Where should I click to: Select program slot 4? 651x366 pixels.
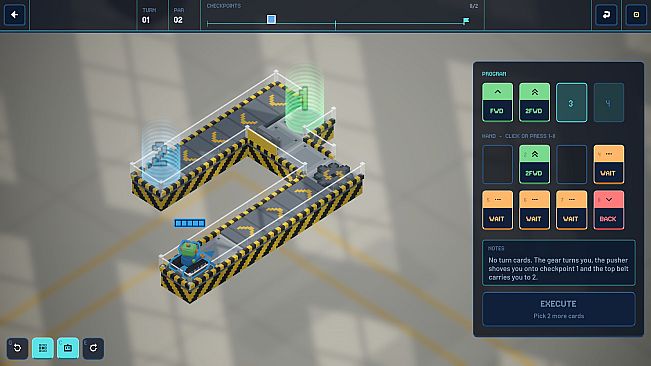(609, 102)
